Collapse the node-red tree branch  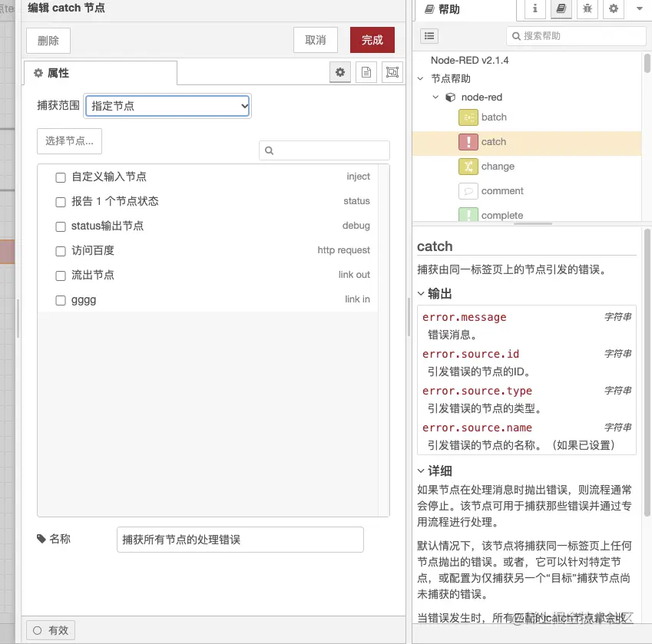435,97
